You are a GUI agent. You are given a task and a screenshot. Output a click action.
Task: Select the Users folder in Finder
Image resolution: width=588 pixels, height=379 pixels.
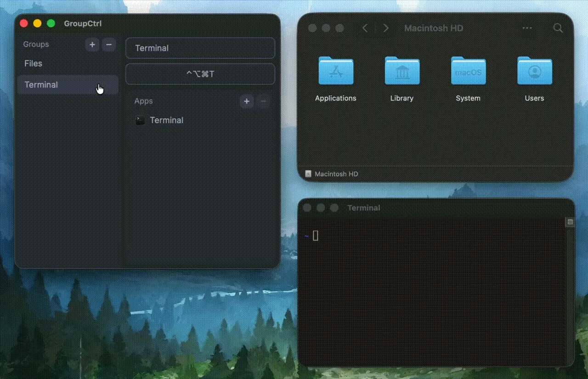pyautogui.click(x=534, y=79)
